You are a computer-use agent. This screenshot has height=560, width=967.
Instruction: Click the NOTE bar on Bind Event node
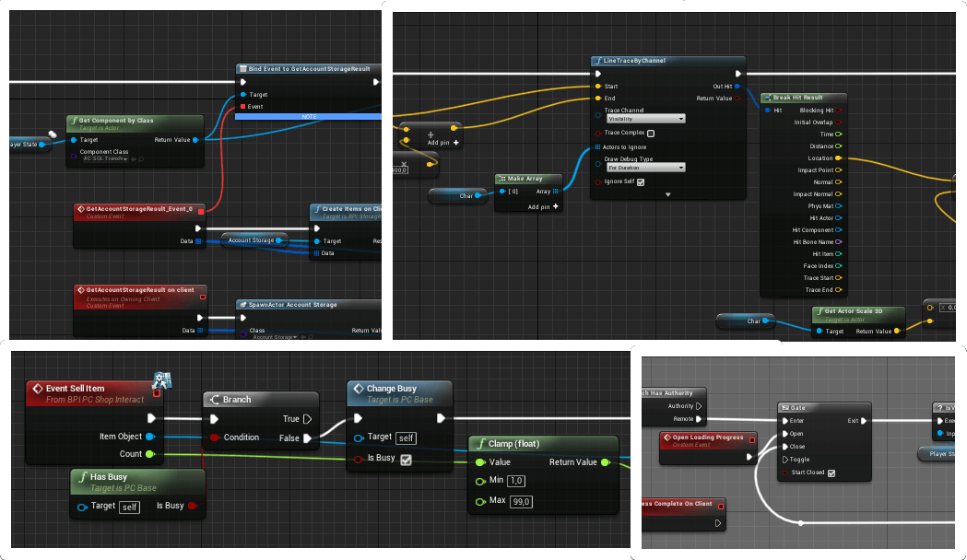[309, 116]
